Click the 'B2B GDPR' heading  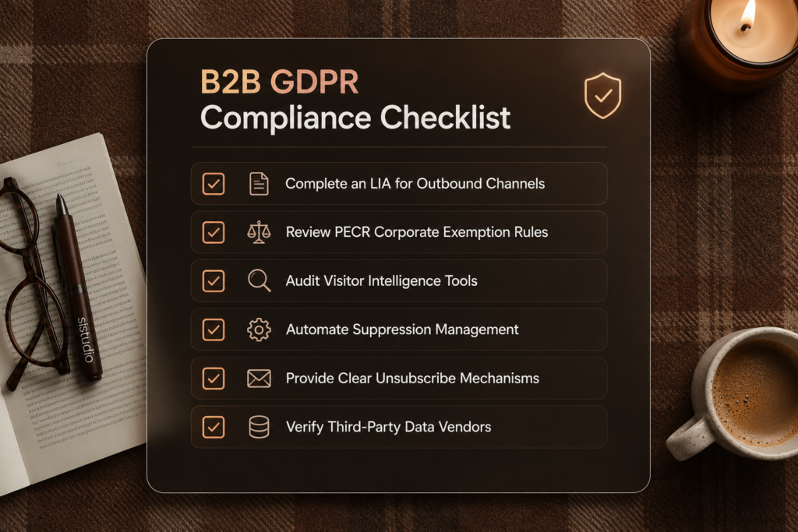tap(280, 82)
